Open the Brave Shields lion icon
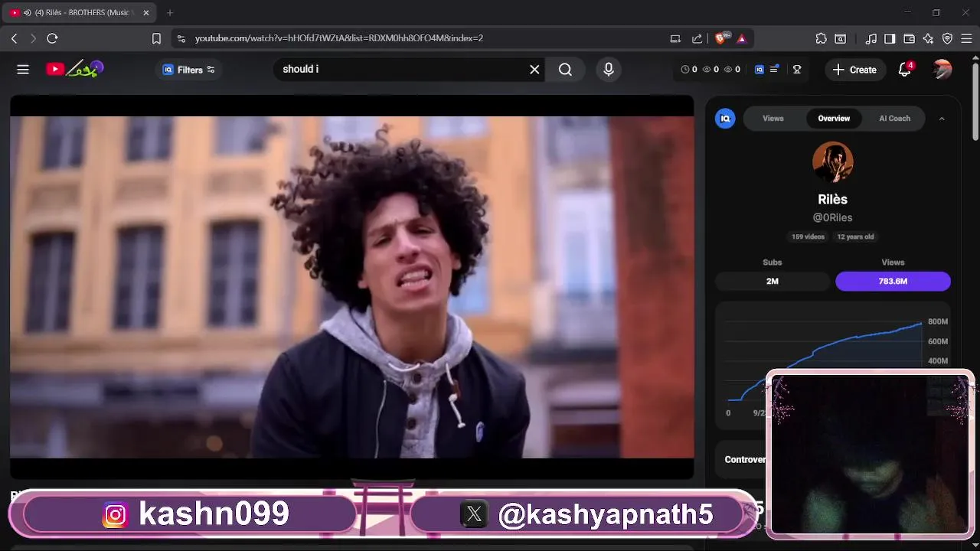The image size is (980, 551). (722, 38)
